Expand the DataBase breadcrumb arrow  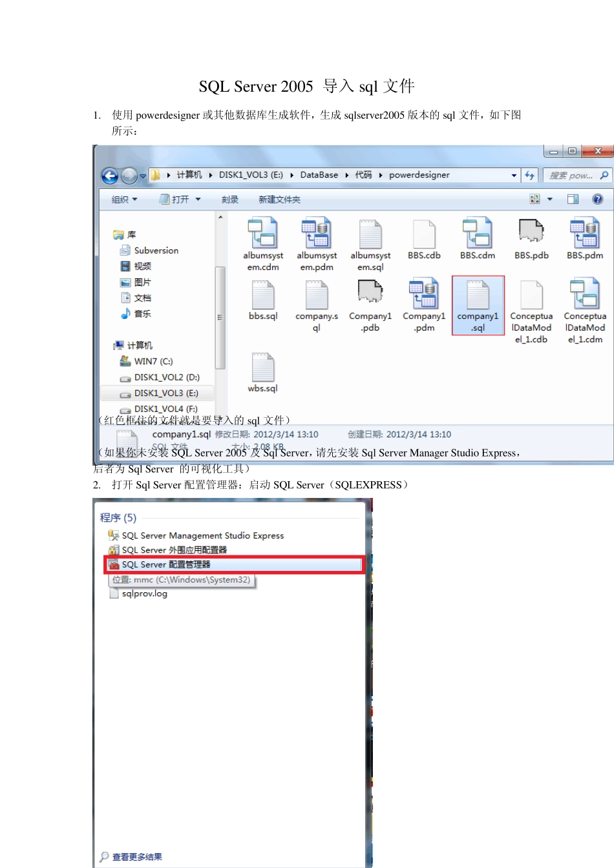tap(346, 175)
